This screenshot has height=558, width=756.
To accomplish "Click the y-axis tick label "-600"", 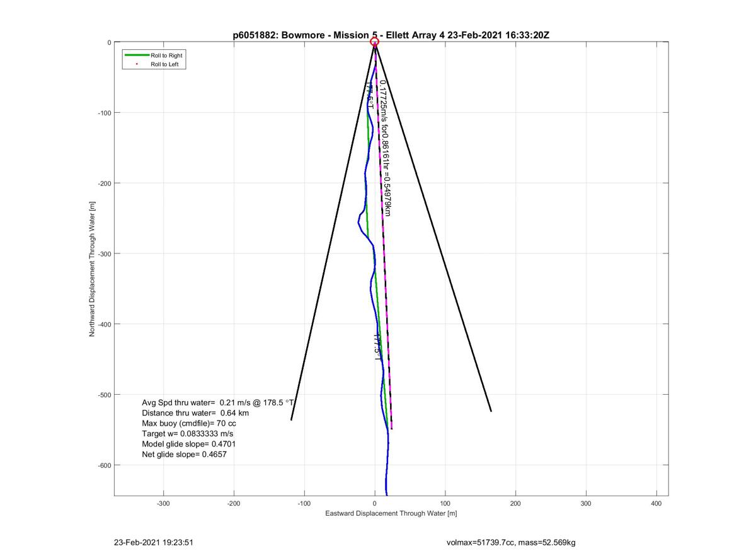I will point(105,465).
